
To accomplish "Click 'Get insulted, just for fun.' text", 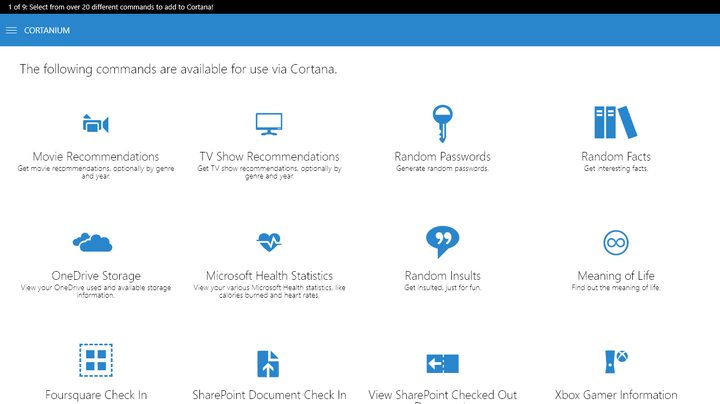I will tap(442, 287).
